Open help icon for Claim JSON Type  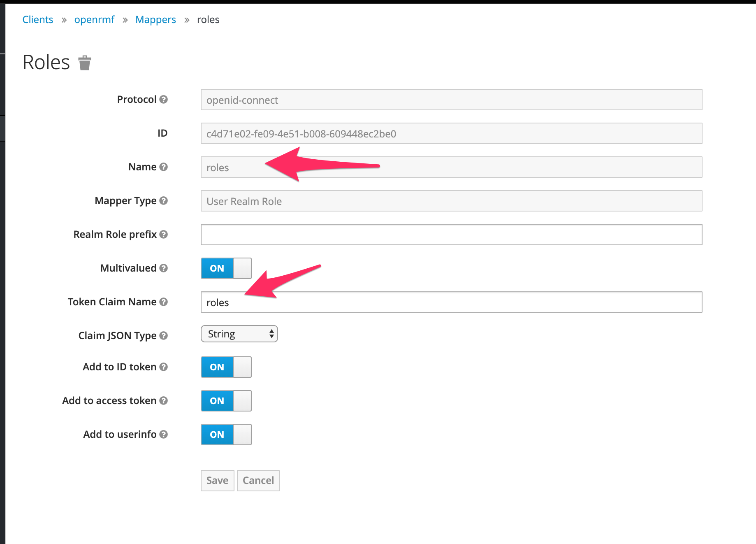click(164, 336)
